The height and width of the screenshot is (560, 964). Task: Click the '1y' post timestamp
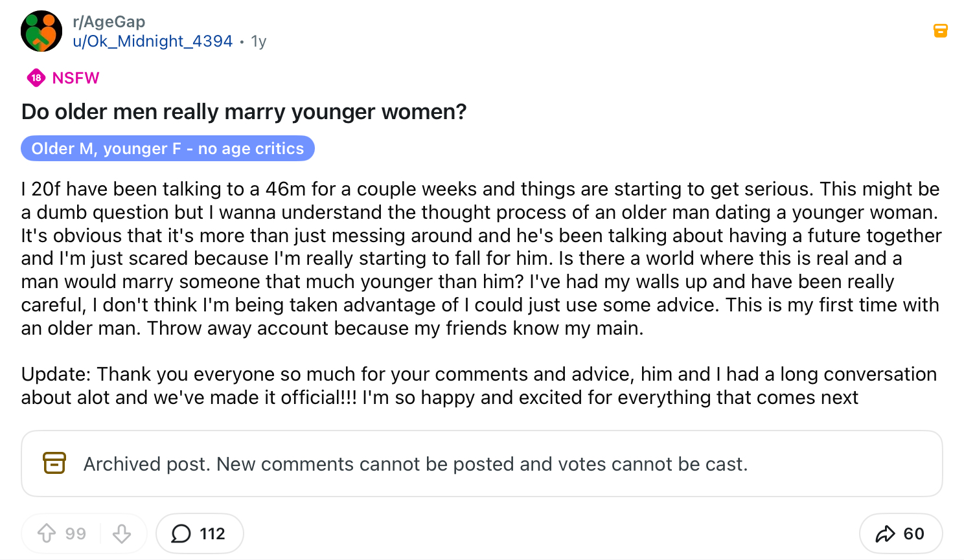click(x=258, y=41)
